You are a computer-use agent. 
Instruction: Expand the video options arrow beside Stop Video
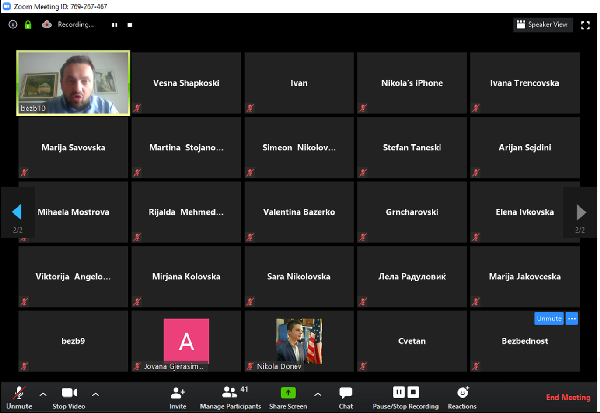96,394
